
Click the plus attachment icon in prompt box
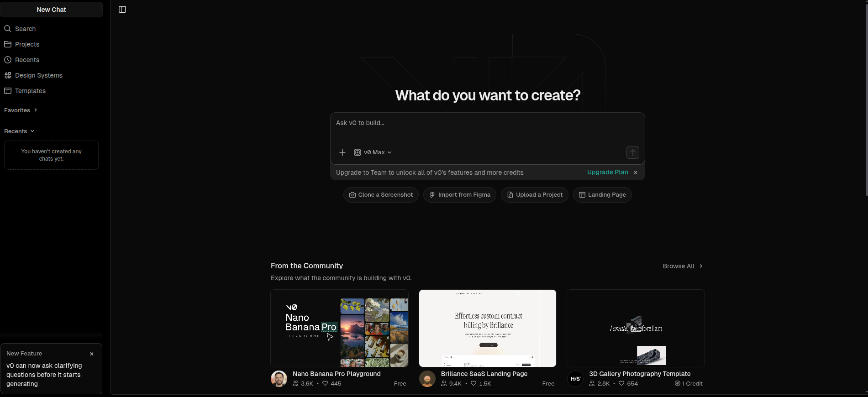point(342,152)
